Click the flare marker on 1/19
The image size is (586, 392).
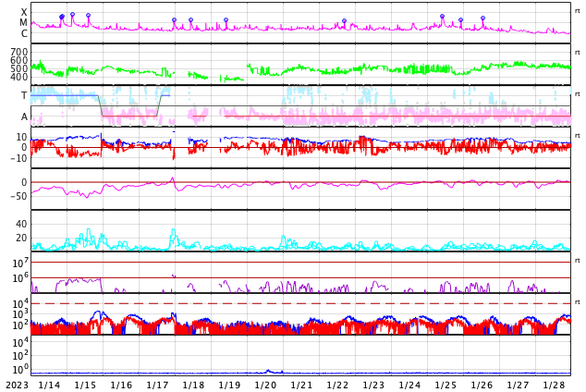(226, 19)
